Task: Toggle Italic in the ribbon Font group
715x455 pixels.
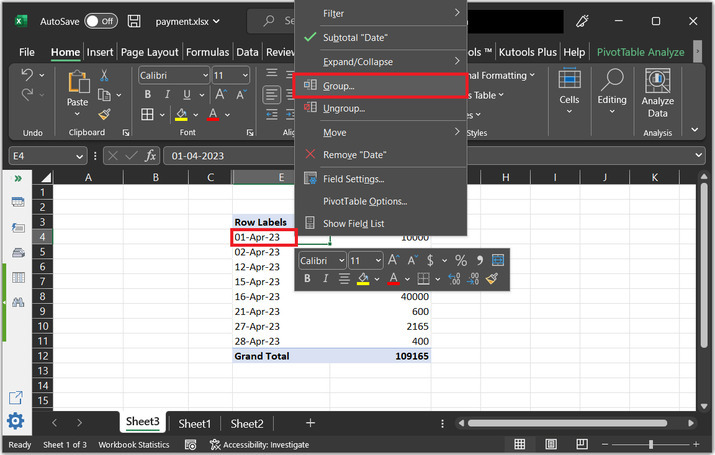Action: pos(167,94)
